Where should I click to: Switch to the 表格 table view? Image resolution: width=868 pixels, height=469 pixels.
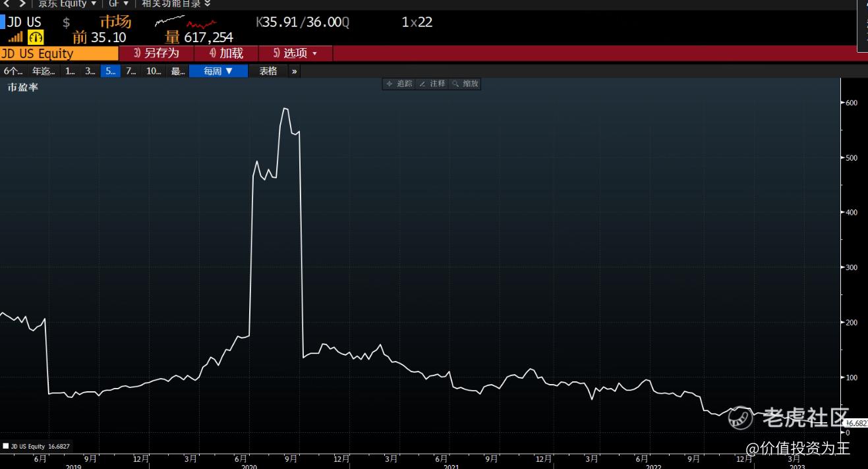(x=268, y=71)
